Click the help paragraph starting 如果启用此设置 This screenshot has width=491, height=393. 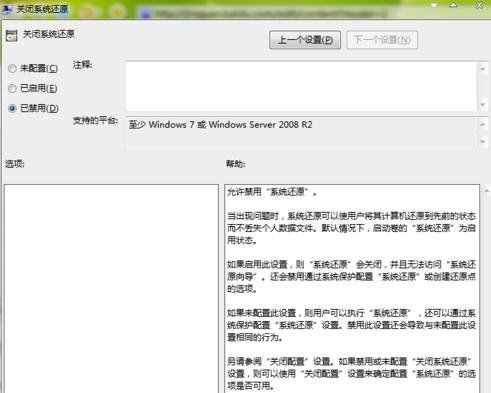pyautogui.click(x=351, y=277)
